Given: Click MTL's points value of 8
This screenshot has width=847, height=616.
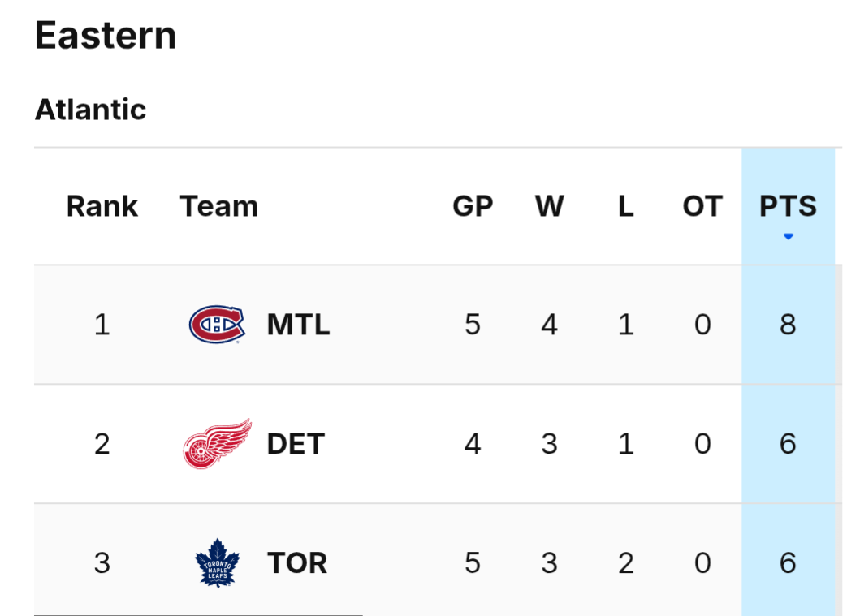Looking at the screenshot, I should tap(788, 325).
